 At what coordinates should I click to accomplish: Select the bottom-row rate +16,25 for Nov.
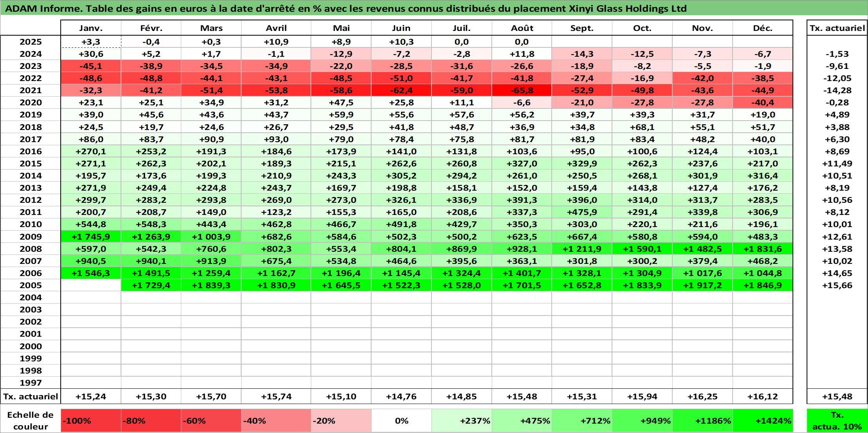click(x=702, y=397)
